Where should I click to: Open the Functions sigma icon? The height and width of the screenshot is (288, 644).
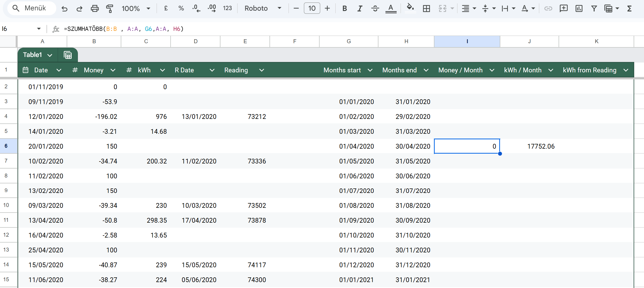(629, 8)
